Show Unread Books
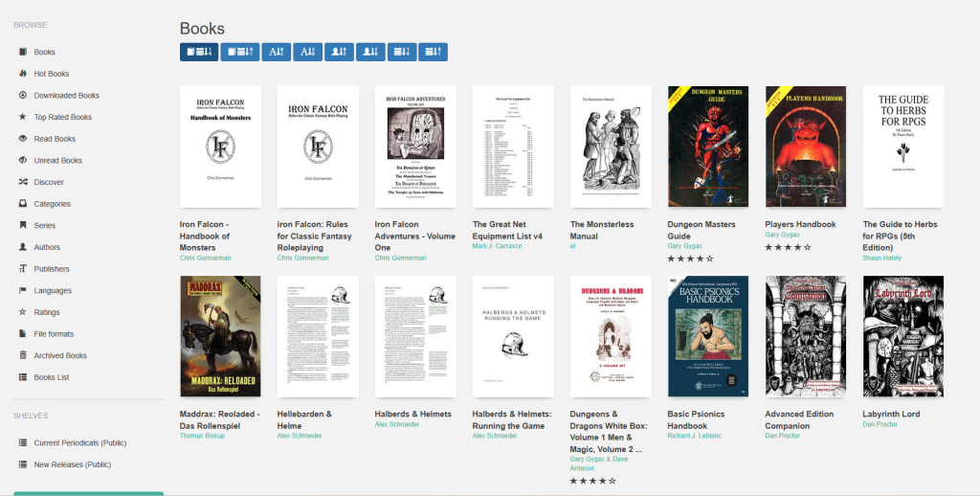This screenshot has width=980, height=496. click(57, 161)
